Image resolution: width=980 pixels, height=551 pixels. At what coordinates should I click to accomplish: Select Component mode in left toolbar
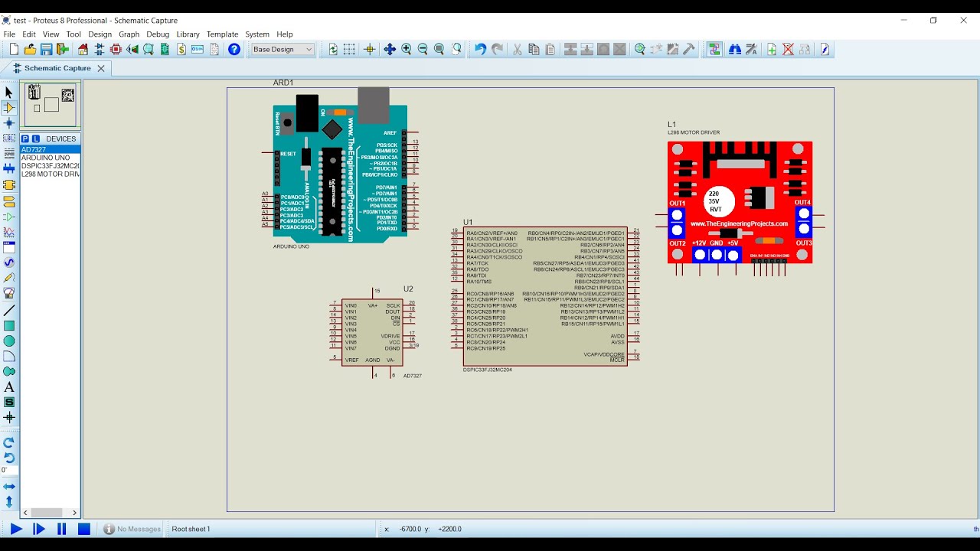[9, 108]
